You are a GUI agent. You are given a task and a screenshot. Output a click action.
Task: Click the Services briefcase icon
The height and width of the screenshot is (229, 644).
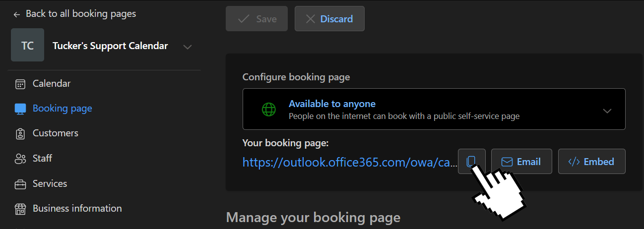[x=20, y=184]
